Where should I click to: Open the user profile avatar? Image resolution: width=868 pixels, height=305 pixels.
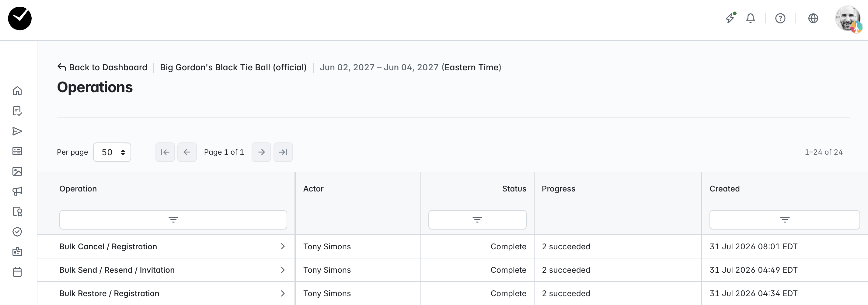click(849, 19)
